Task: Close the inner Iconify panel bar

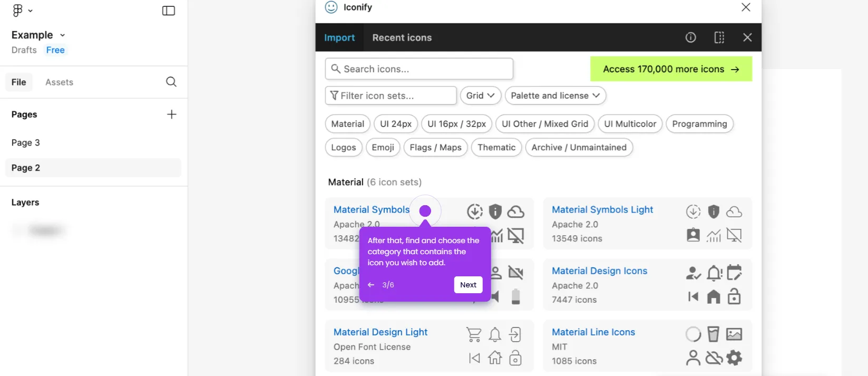Action: (747, 37)
